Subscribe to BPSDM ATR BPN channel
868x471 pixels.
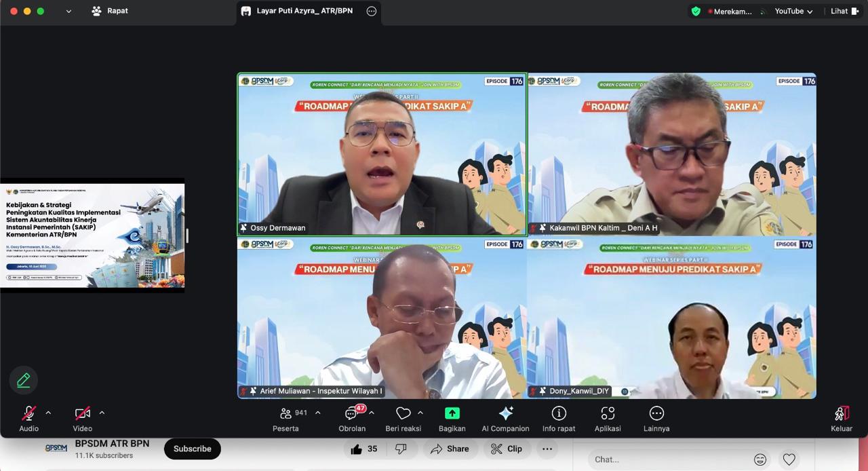192,449
